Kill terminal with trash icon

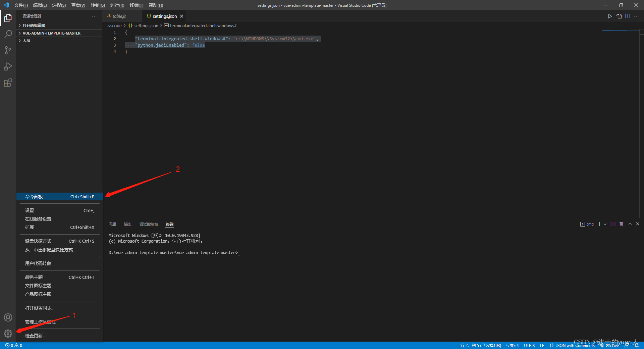pyautogui.click(x=621, y=224)
